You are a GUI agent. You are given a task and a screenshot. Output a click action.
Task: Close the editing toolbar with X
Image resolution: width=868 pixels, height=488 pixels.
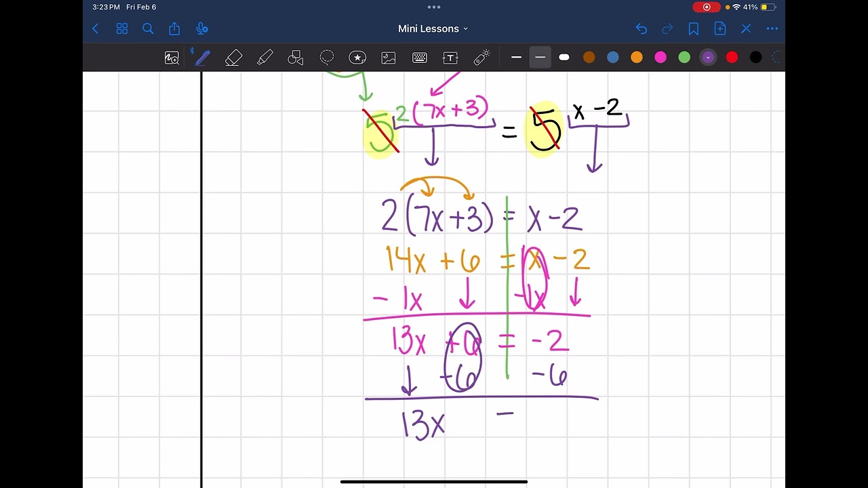[746, 28]
